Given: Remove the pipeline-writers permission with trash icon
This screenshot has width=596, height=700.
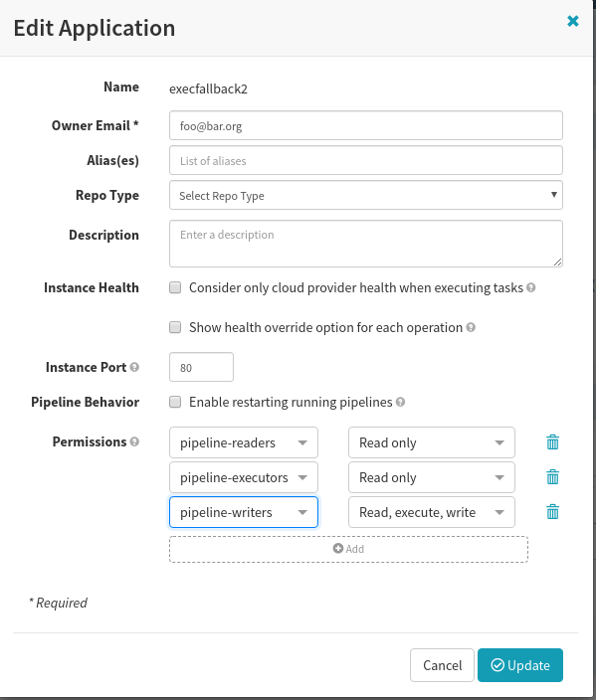Looking at the screenshot, I should pyautogui.click(x=552, y=512).
